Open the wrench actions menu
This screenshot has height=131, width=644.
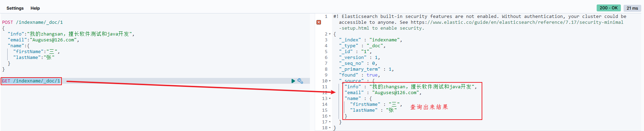pyautogui.click(x=300, y=81)
